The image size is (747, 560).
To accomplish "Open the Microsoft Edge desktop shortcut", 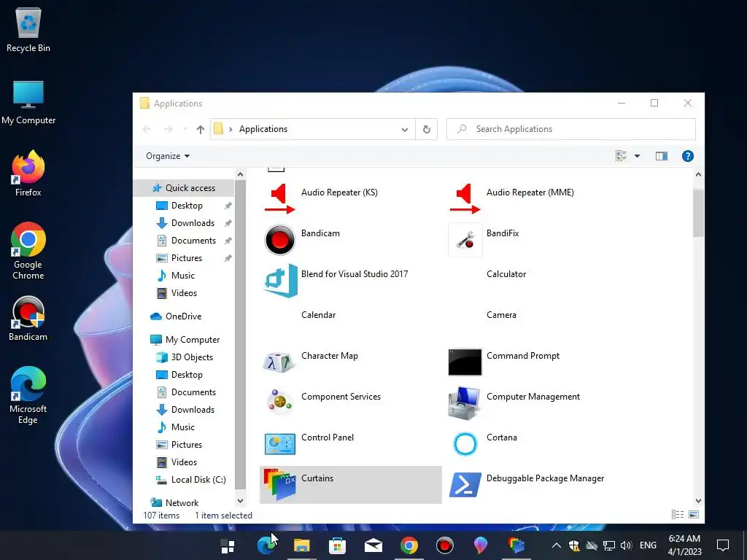I will point(28,395).
